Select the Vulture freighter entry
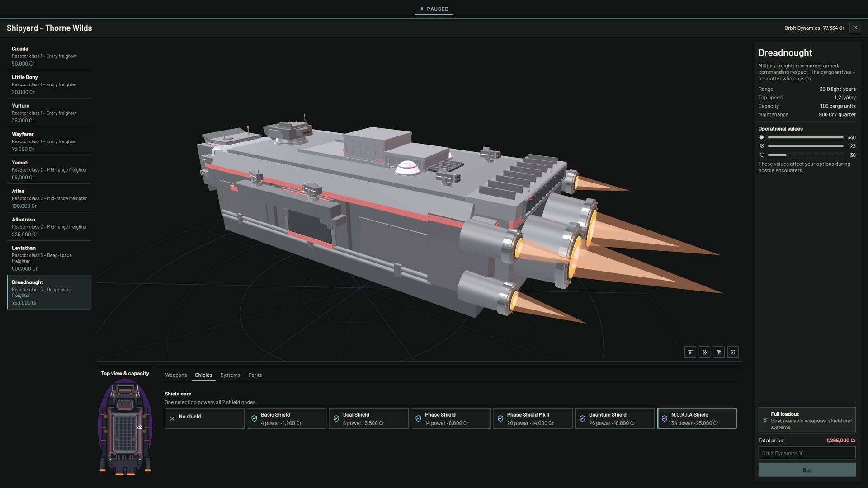This screenshot has height=488, width=868. pyautogui.click(x=49, y=113)
